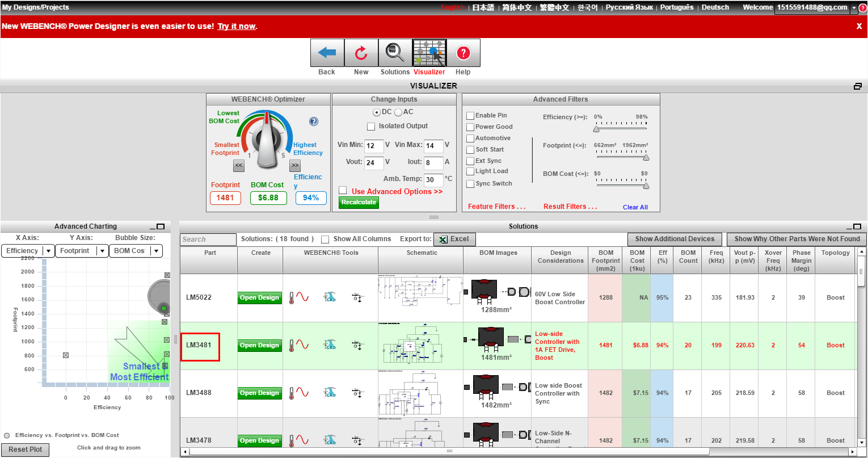Image resolution: width=868 pixels, height=458 pixels.
Task: Click the Back arrow toolbar icon
Action: click(x=327, y=53)
